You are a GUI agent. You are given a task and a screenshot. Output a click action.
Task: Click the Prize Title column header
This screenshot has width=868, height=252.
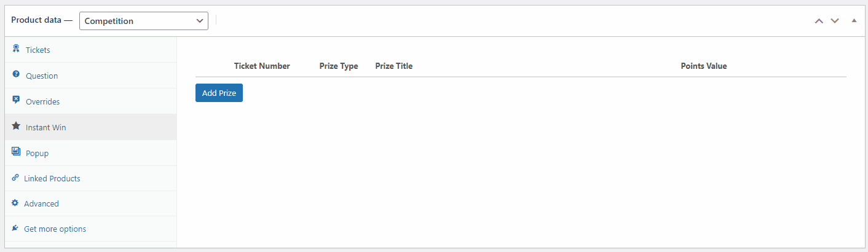(x=394, y=66)
